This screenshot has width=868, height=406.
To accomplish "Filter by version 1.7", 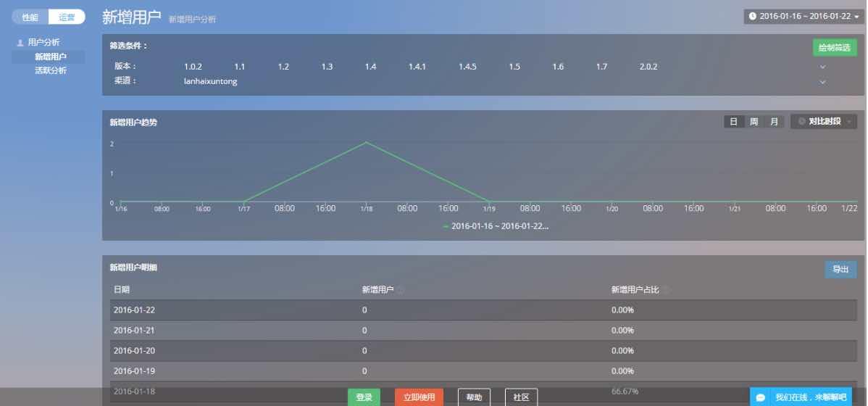I will [602, 67].
